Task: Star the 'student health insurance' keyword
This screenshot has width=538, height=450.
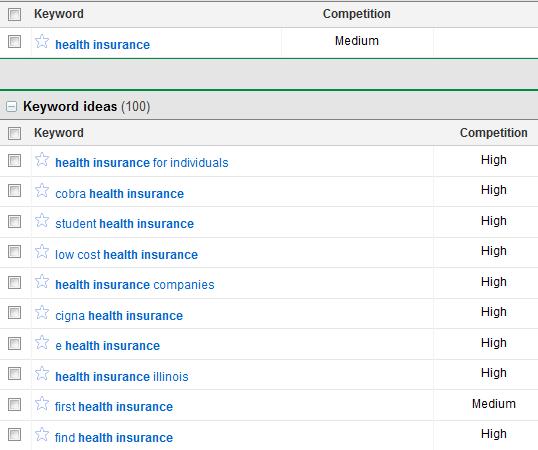Action: tap(42, 221)
